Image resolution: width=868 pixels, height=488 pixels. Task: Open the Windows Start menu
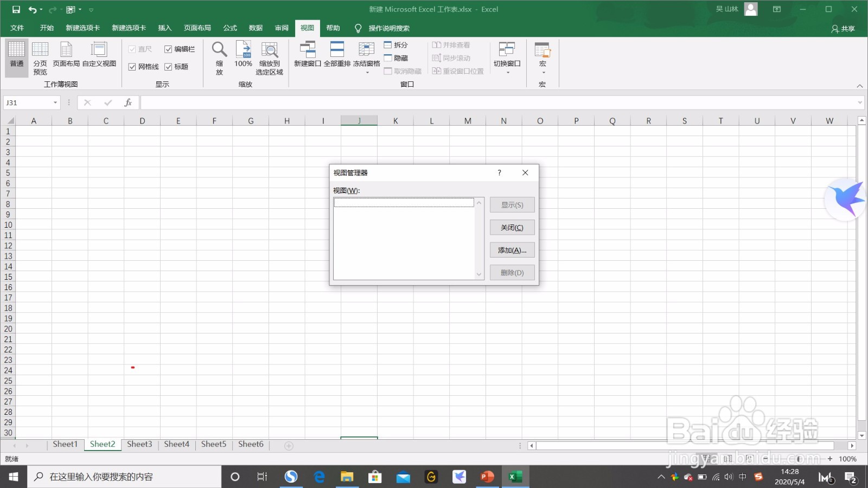[x=14, y=477]
